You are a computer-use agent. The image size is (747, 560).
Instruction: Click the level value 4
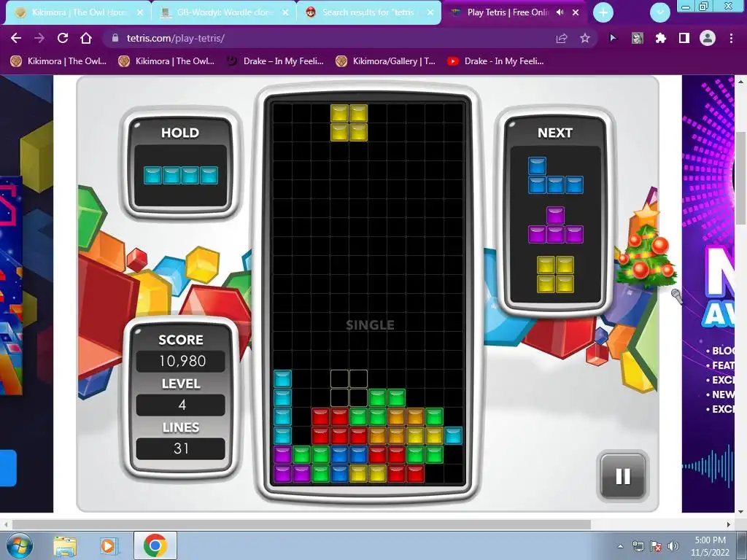tap(181, 405)
